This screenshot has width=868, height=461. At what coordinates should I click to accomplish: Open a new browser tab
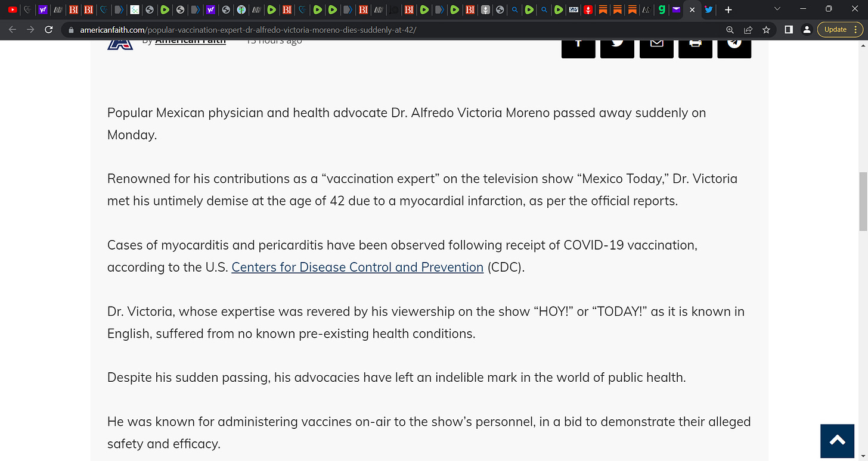pyautogui.click(x=728, y=10)
